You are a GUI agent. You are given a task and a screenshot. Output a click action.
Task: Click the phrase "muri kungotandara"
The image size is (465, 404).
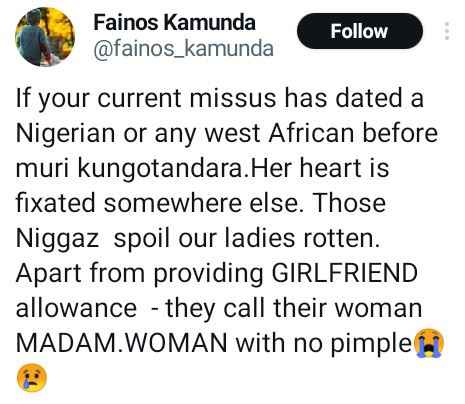[x=129, y=169]
